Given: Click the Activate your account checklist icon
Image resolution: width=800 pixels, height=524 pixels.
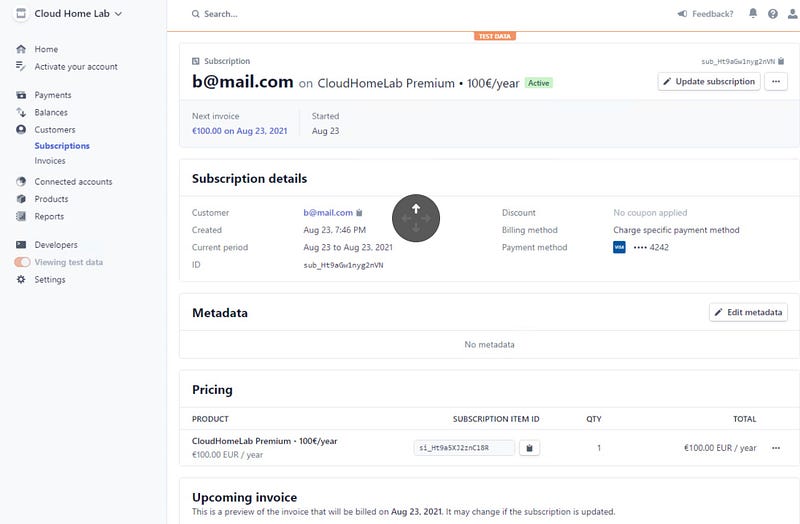Looking at the screenshot, I should pos(21,66).
